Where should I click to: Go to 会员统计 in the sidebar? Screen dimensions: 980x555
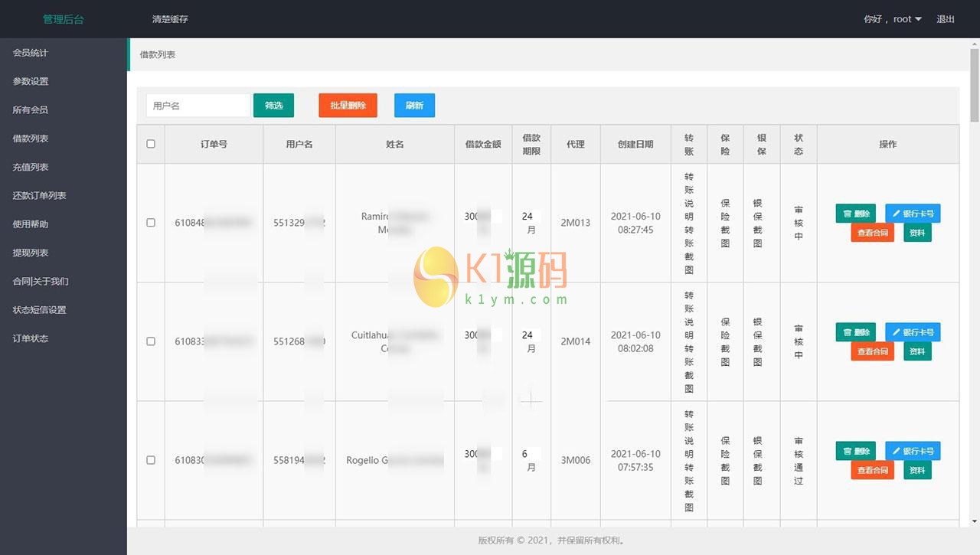click(x=31, y=53)
